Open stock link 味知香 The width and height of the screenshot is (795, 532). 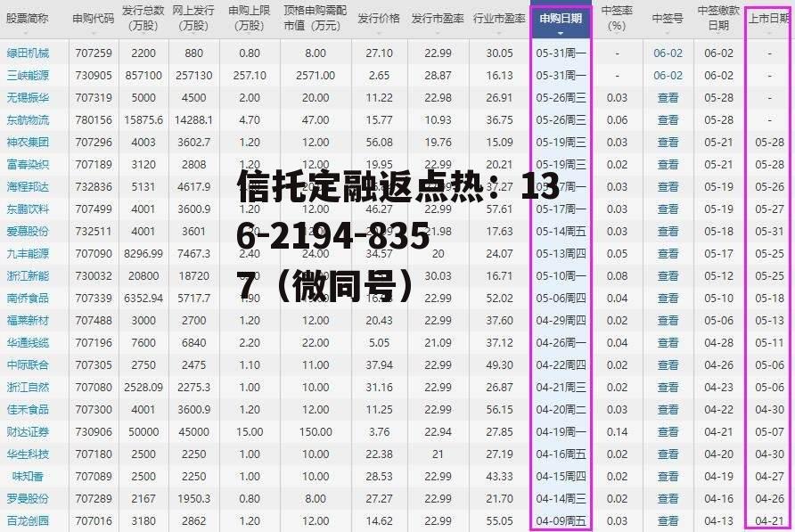(28, 476)
